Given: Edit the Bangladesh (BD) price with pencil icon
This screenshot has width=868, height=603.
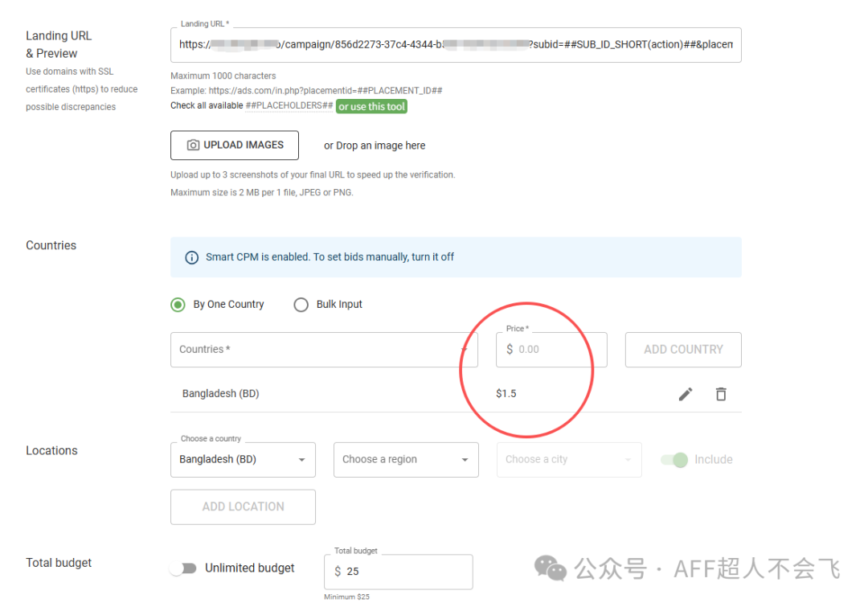Looking at the screenshot, I should [686, 394].
